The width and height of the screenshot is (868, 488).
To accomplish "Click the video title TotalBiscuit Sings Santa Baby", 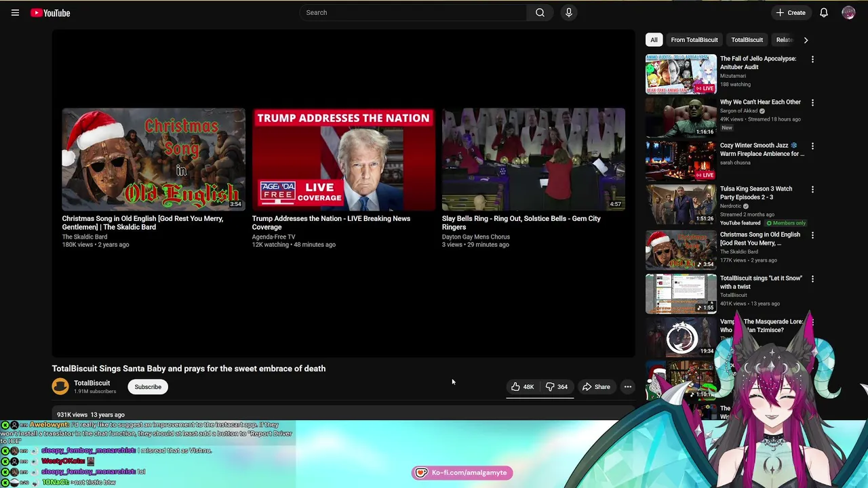I will click(189, 369).
